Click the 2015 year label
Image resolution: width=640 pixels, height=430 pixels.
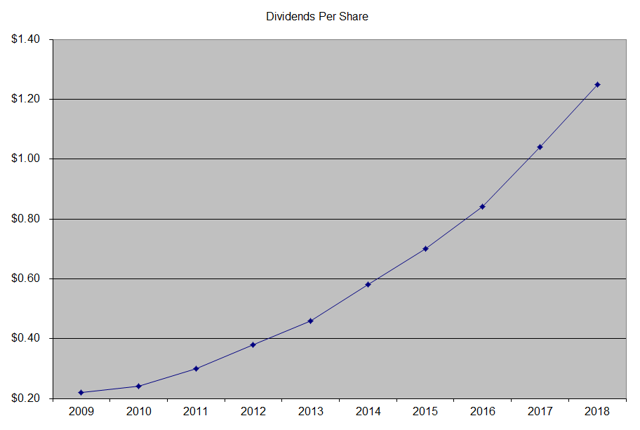(425, 411)
